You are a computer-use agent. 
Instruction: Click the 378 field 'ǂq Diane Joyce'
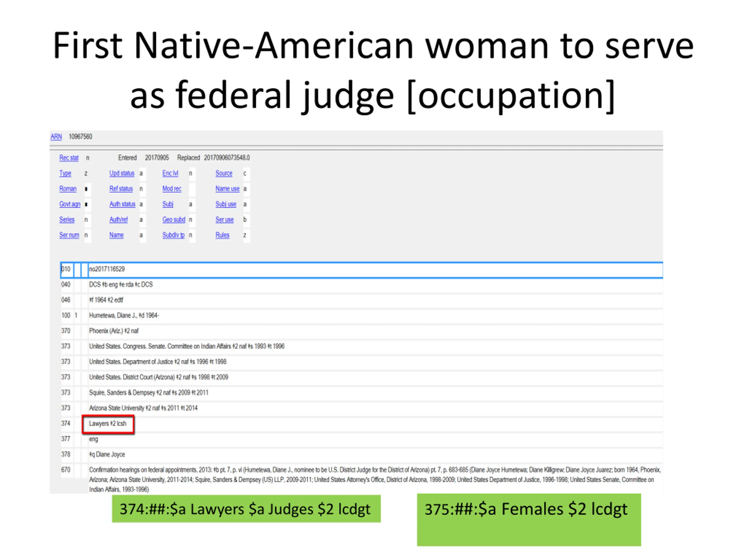[375, 455]
